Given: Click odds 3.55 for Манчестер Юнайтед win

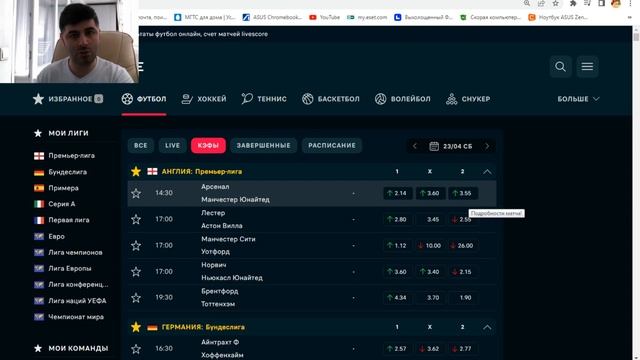Looking at the screenshot, I should (x=463, y=193).
